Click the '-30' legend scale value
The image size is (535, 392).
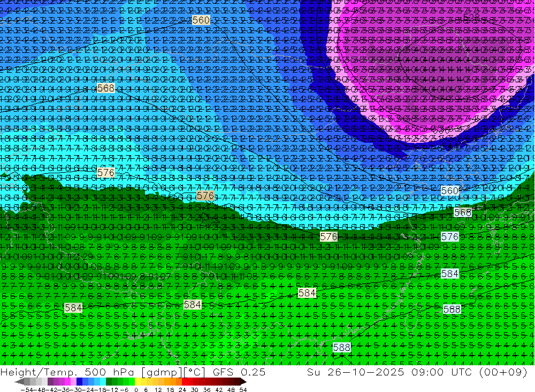pyautogui.click(x=77, y=390)
